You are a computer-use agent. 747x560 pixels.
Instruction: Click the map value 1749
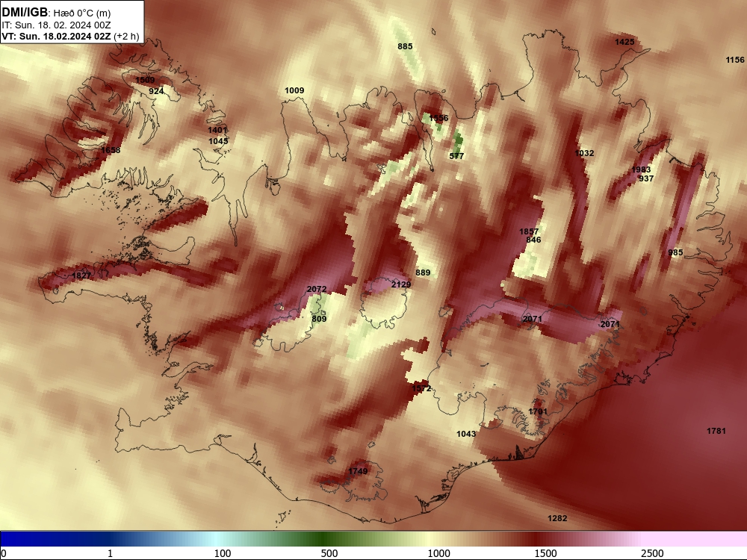tap(358, 471)
